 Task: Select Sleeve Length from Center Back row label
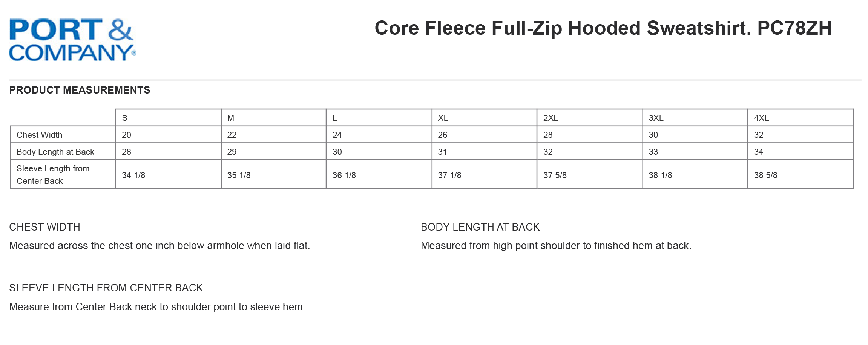pyautogui.click(x=53, y=174)
